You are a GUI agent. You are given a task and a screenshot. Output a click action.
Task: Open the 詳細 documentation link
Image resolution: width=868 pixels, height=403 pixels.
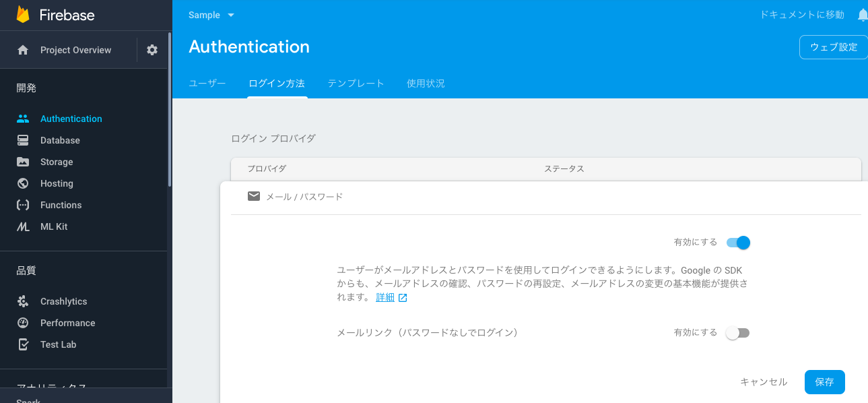coord(385,297)
